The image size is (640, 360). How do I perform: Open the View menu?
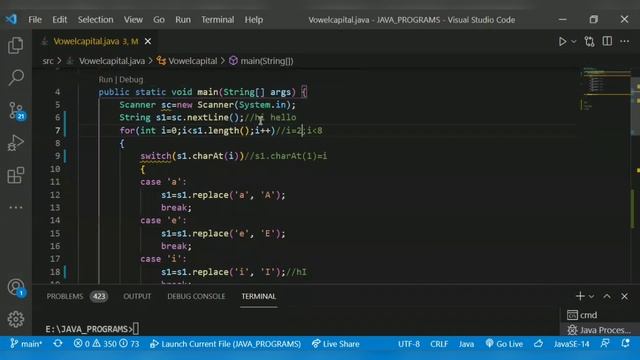133,20
